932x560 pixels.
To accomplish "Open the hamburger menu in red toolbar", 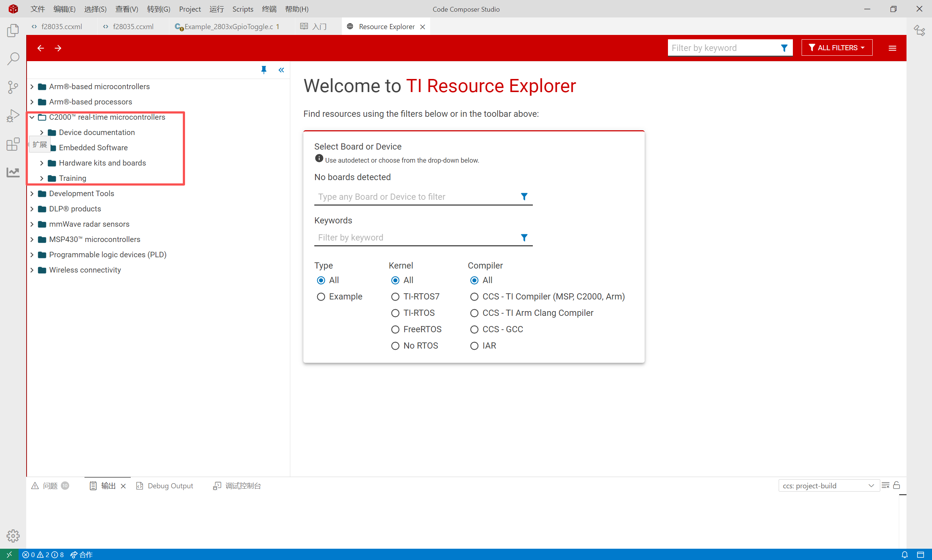I will (892, 48).
